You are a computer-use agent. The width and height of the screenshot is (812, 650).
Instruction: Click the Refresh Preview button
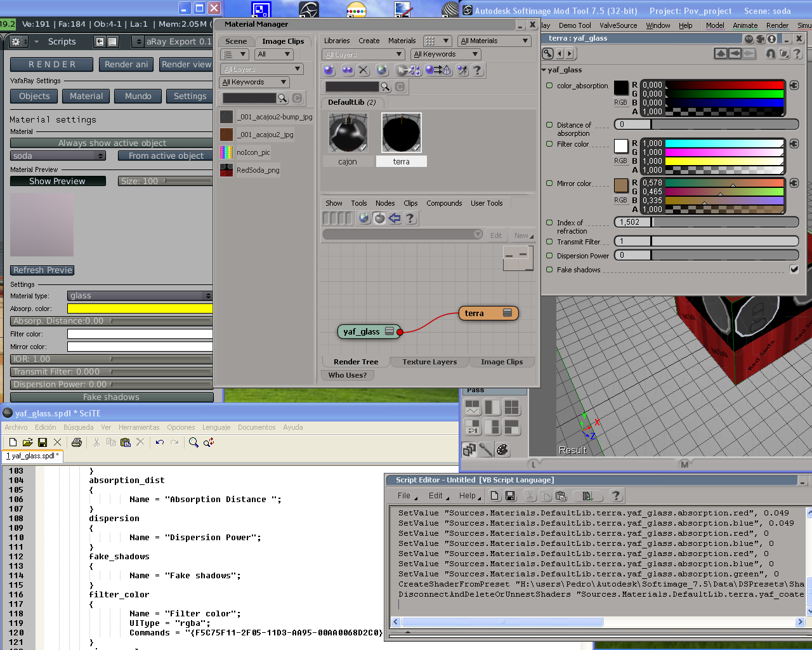click(43, 270)
